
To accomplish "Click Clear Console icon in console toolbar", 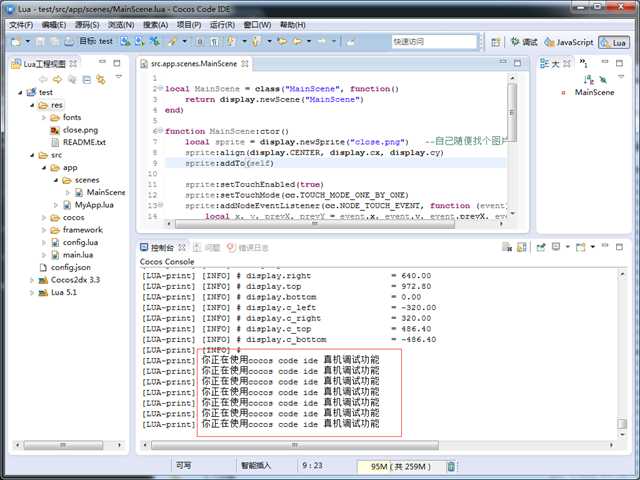I will [x=507, y=247].
